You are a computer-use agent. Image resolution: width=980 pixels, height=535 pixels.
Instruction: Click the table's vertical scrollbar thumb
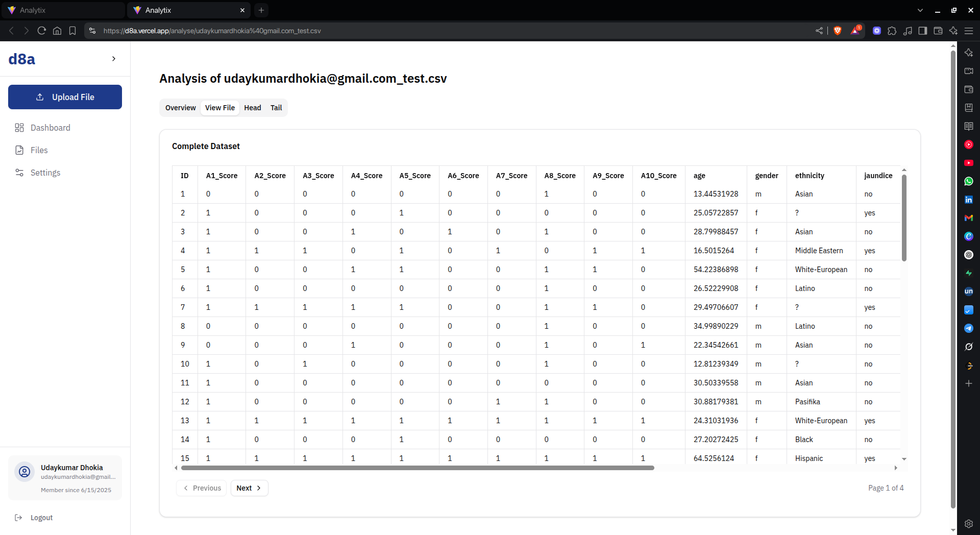click(x=904, y=218)
